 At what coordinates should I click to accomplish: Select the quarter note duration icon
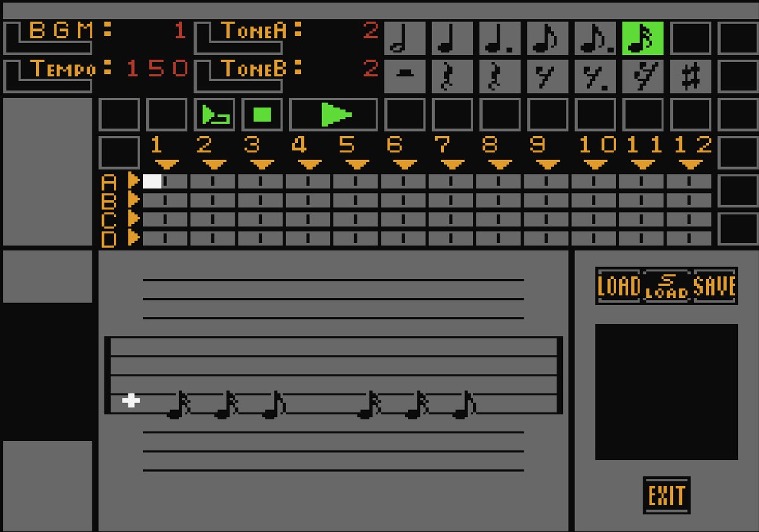(x=453, y=38)
